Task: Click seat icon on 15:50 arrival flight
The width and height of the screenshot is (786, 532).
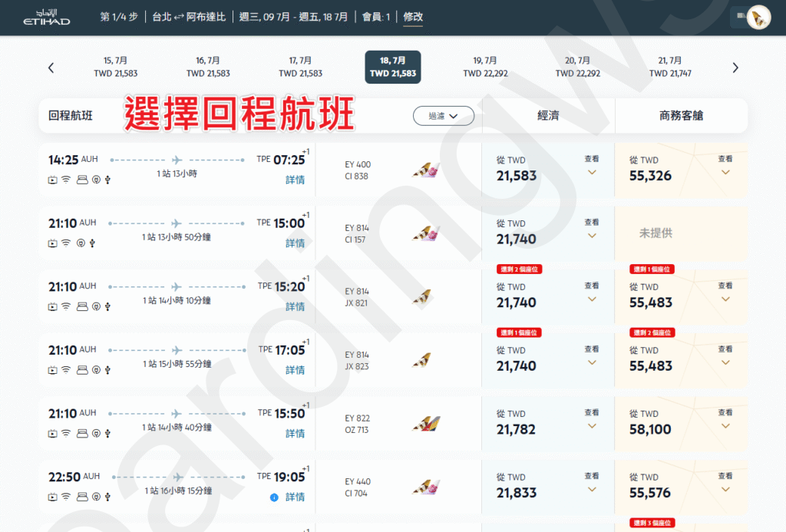Action: pyautogui.click(x=82, y=433)
